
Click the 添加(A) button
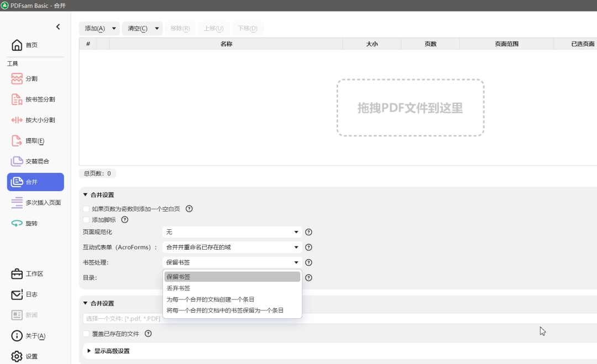tap(95, 29)
